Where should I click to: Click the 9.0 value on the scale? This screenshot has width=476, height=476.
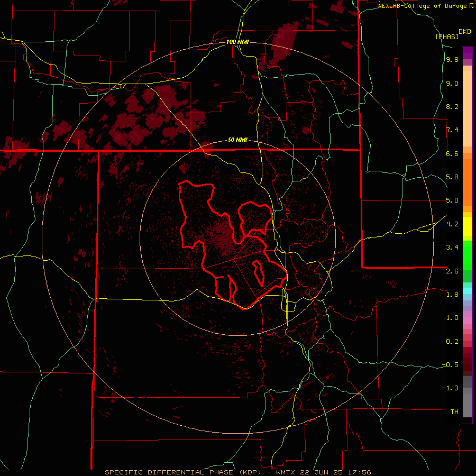coord(452,84)
